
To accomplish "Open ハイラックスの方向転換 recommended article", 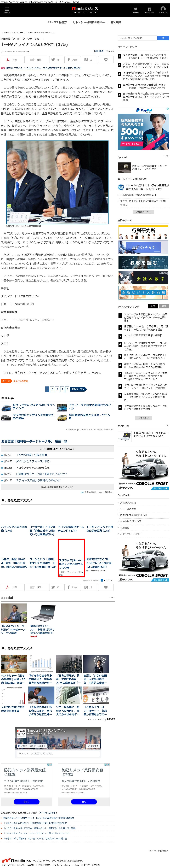I will (14, 529).
